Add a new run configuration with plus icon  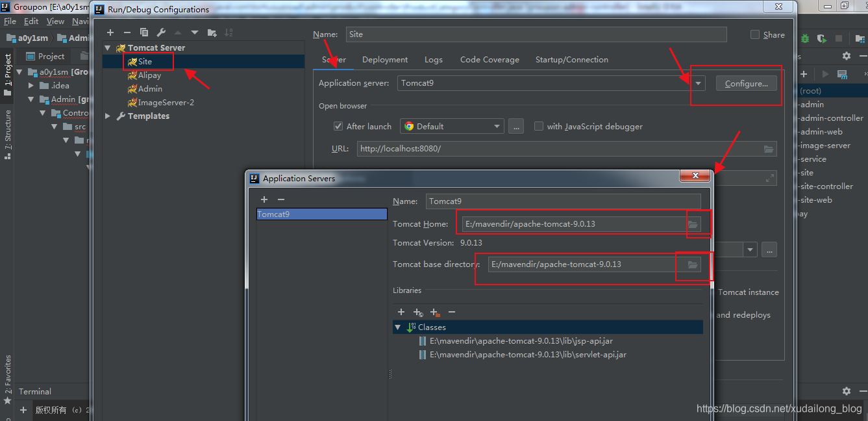click(110, 32)
